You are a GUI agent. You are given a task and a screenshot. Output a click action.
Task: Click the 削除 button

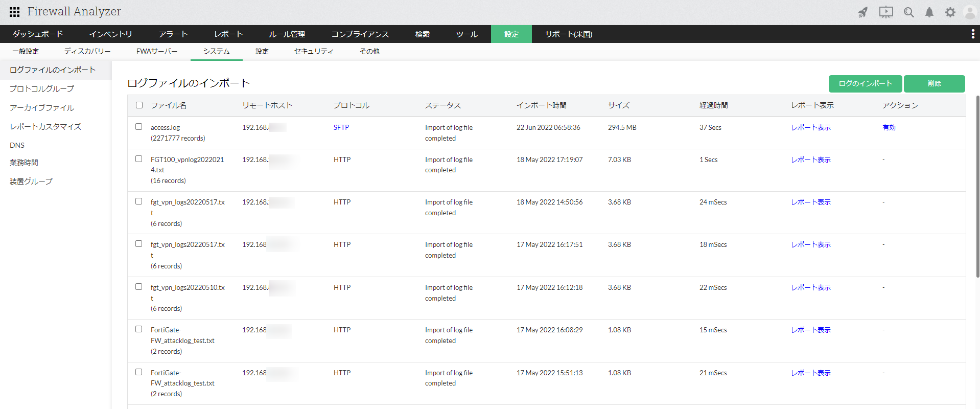coord(934,83)
